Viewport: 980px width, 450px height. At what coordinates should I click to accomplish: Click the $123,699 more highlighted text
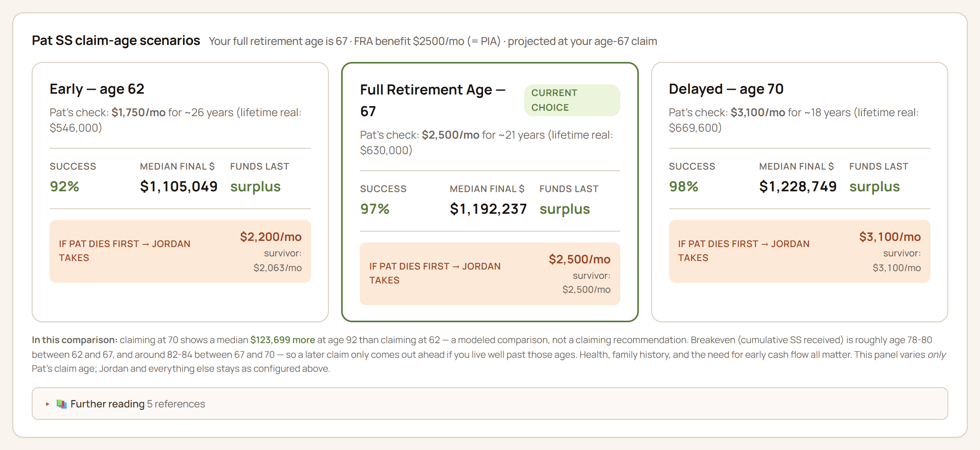pos(283,340)
